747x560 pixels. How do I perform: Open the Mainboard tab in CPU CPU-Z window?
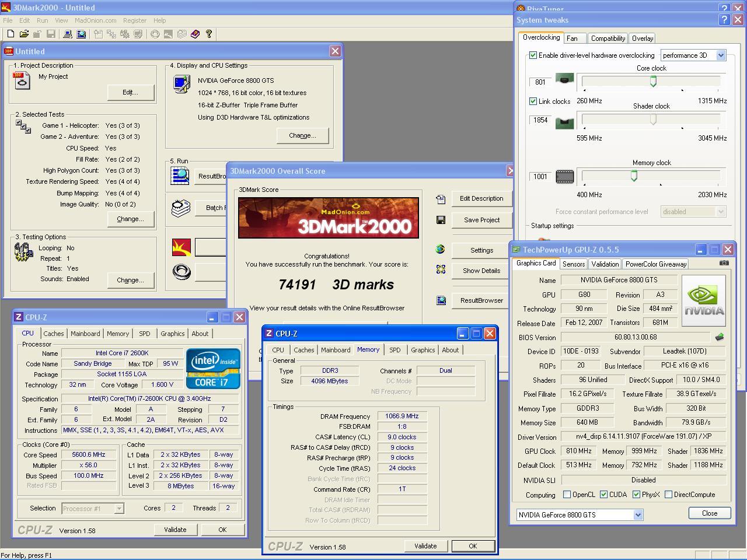85,334
